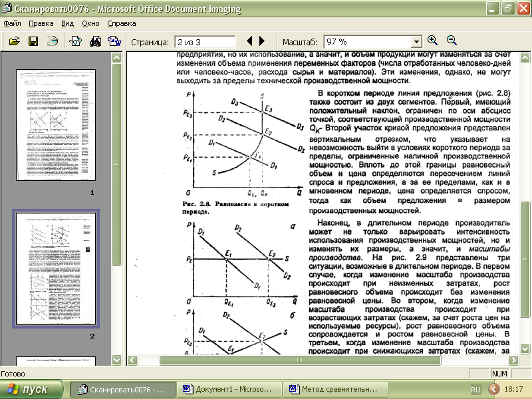Open the Справка menu
532x399 pixels.
(122, 23)
